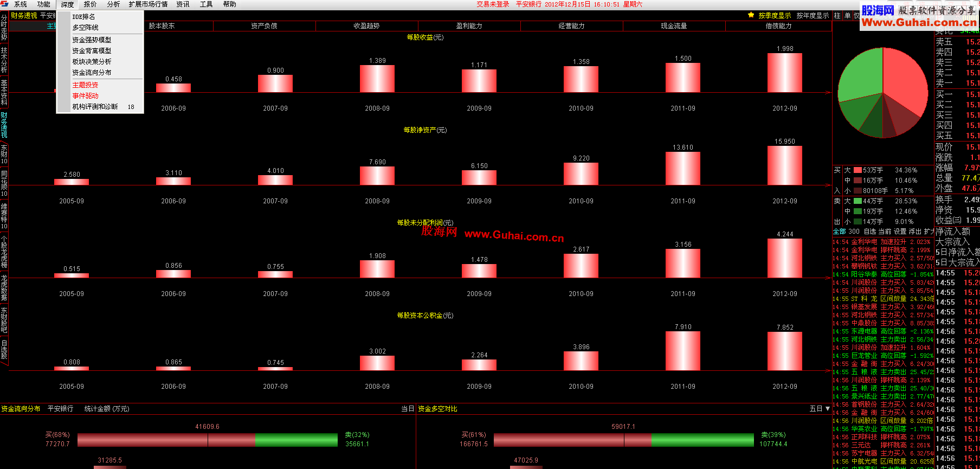
Task: Switch to the 偿债能力 tab
Action: (x=778, y=26)
